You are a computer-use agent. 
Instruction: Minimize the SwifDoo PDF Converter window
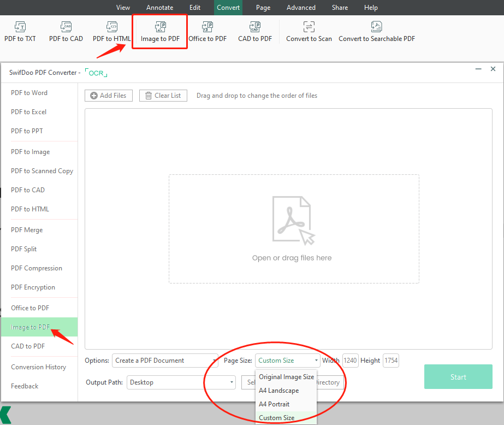(x=478, y=69)
